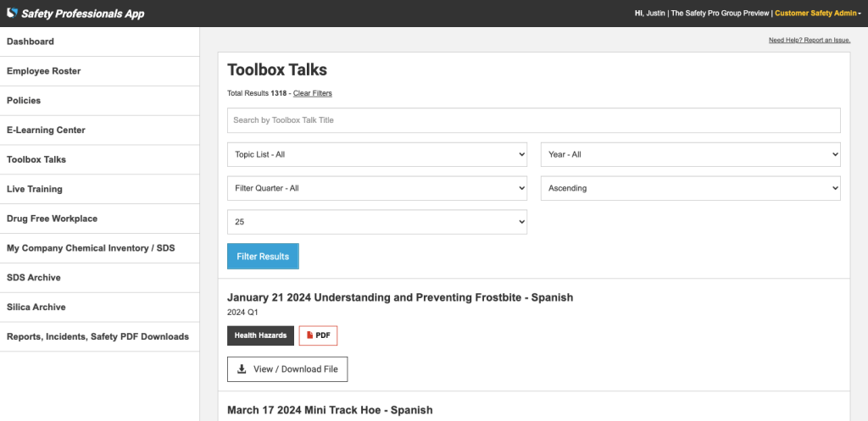The width and height of the screenshot is (868, 421).
Task: Click the Toolbox Talks page heading
Action: tap(277, 69)
